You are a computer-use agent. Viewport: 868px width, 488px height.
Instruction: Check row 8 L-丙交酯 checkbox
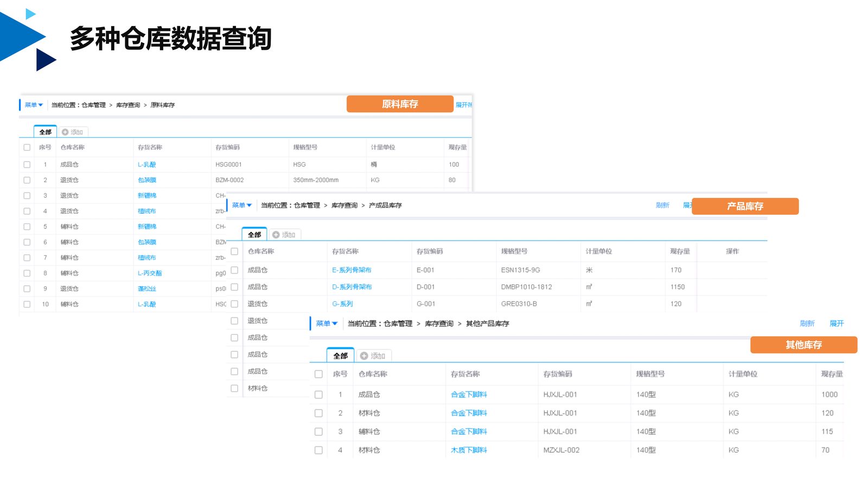click(x=27, y=273)
